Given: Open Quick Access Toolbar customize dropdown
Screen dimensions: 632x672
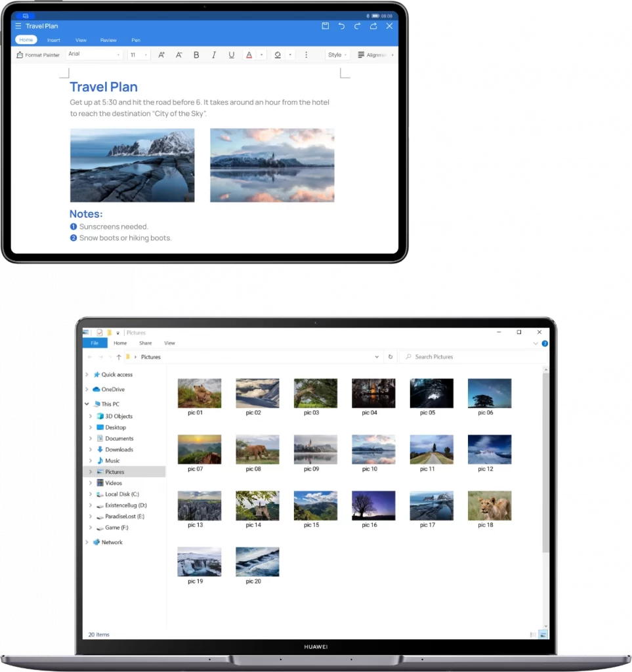Looking at the screenshot, I should coord(118,333).
